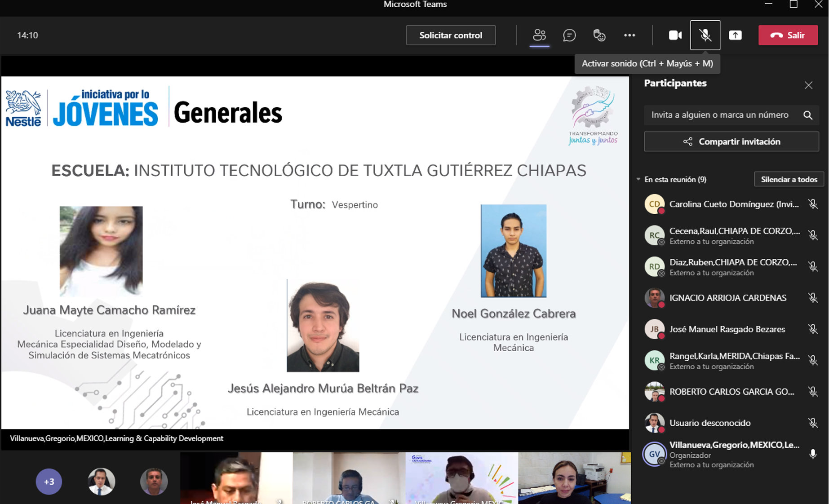Click the mic icon next to José Manuel Rasgado

click(x=812, y=329)
